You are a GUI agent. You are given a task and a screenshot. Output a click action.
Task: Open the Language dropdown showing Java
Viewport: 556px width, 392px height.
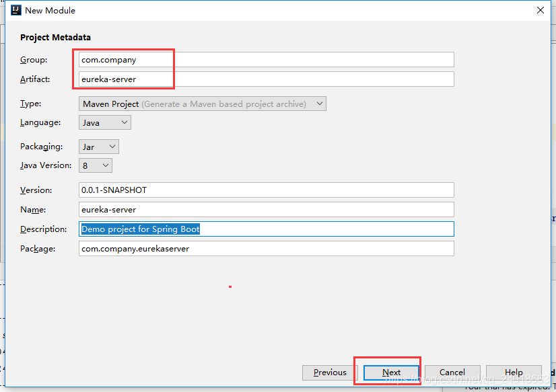point(104,122)
